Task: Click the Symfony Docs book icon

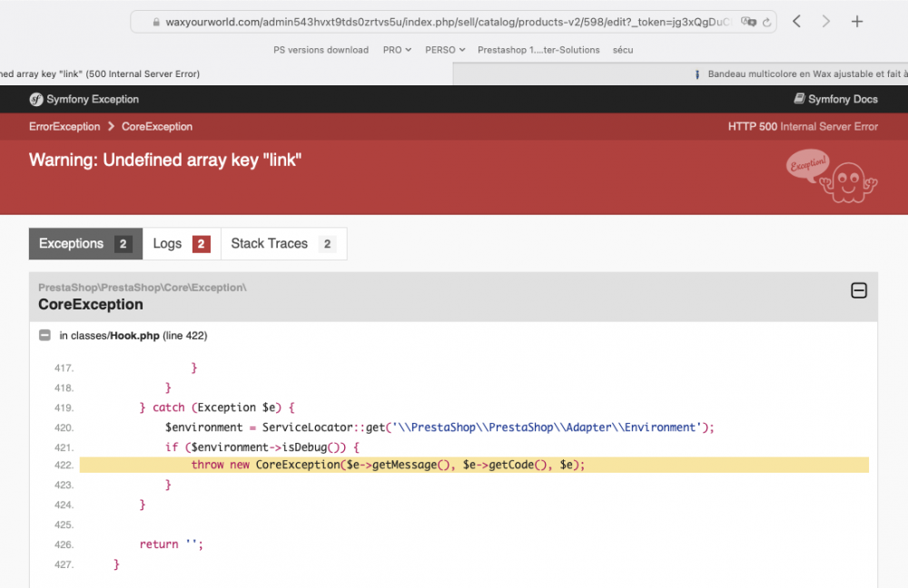Action: 799,98
